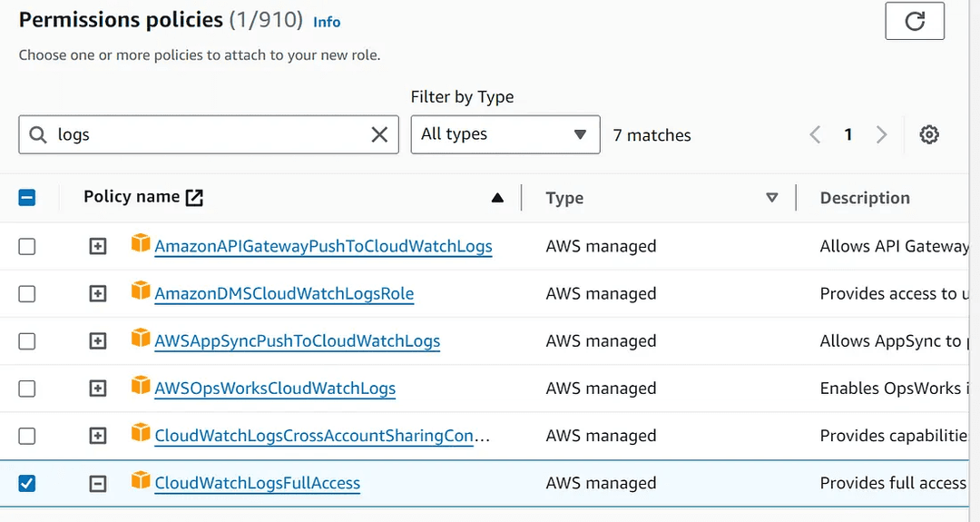The image size is (980, 522).
Task: Open AWSOpsWorksCloudWatchLogs policy link
Action: click(275, 389)
